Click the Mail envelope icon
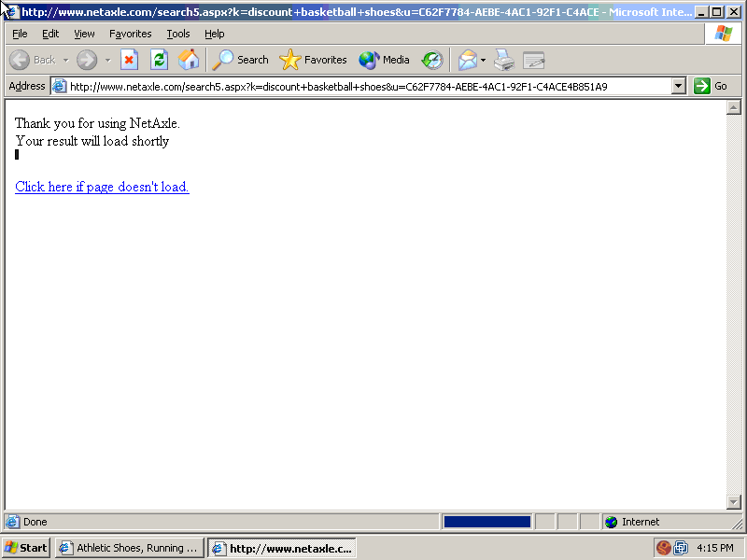 pos(468,60)
